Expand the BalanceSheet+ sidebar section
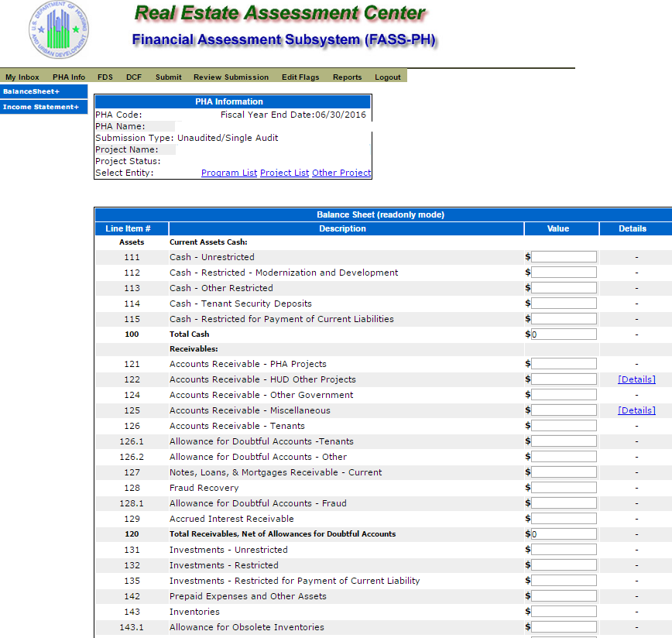672x638 pixels. tap(31, 91)
